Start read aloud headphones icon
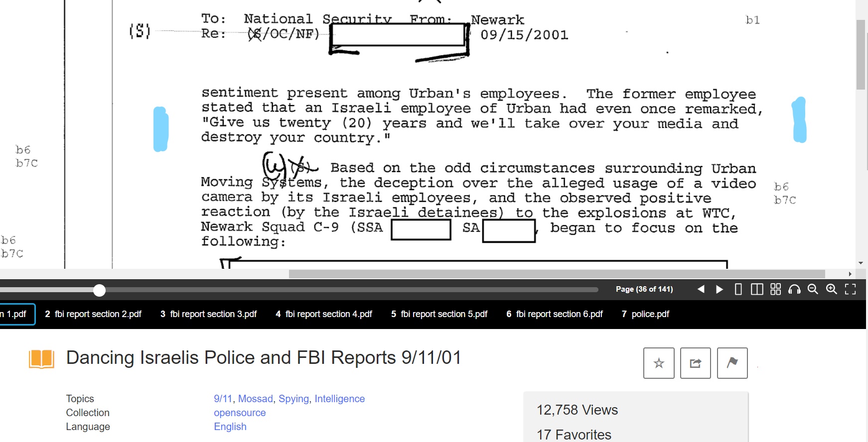Screen dimensions: 868x442 tap(794, 289)
